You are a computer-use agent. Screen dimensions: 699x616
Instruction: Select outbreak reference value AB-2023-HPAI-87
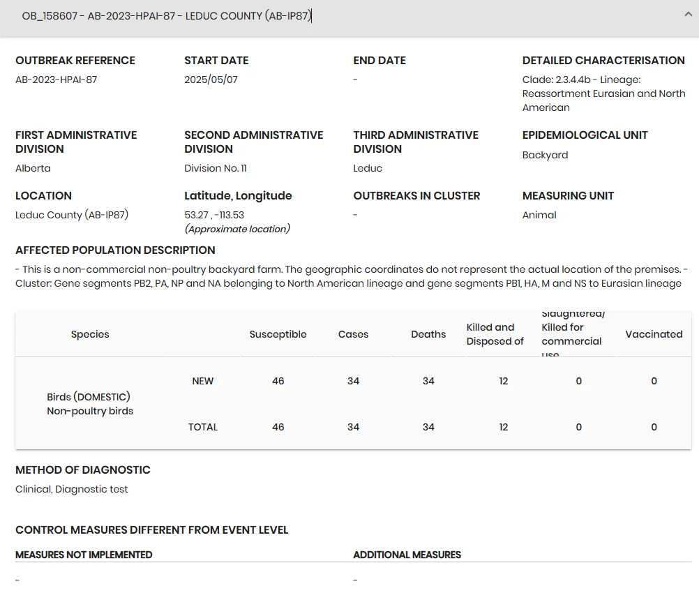[x=57, y=80]
